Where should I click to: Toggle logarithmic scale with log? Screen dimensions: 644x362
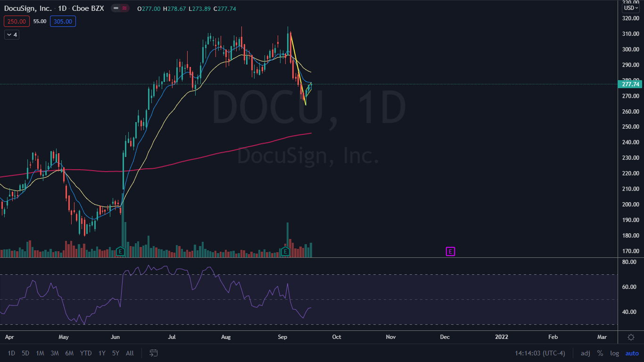tap(614, 353)
